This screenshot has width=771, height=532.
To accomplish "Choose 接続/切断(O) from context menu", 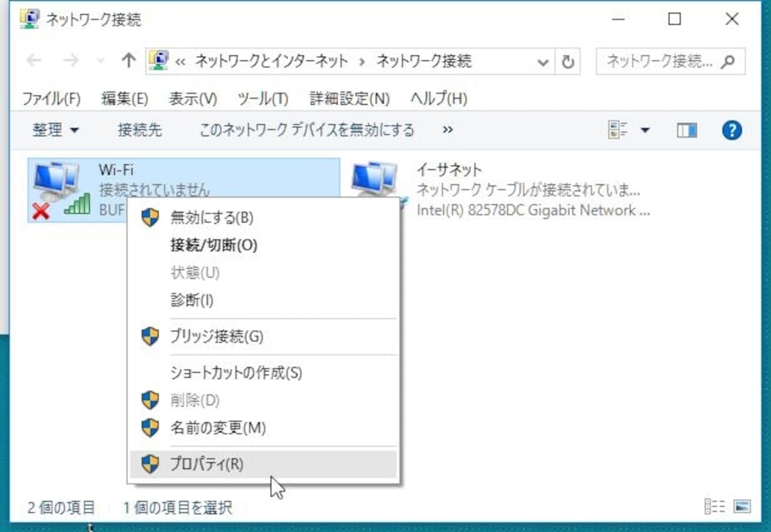I will pos(263,245).
